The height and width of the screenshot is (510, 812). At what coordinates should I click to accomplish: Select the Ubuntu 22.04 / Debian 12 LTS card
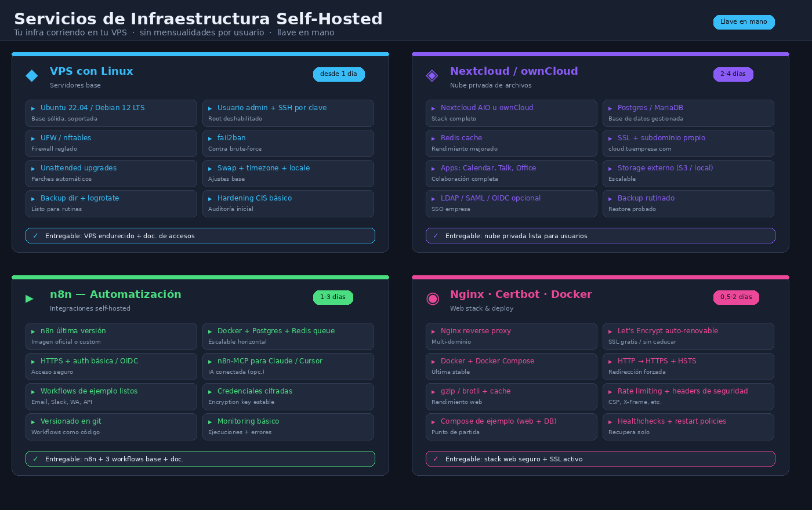tap(111, 113)
